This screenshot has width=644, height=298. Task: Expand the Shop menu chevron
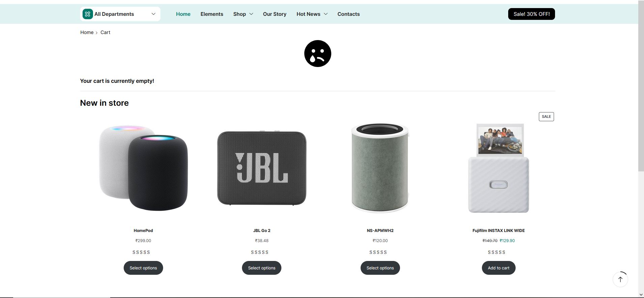(x=251, y=14)
